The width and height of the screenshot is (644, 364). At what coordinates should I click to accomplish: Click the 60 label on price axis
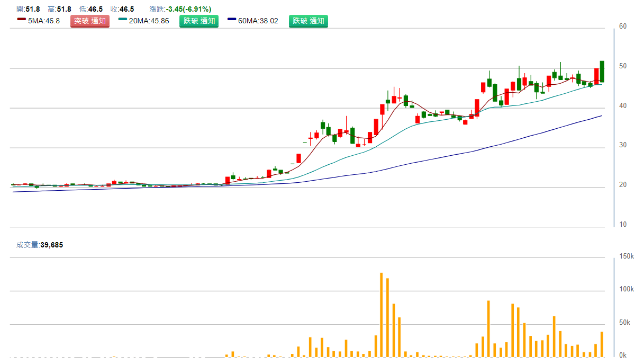pyautogui.click(x=623, y=26)
